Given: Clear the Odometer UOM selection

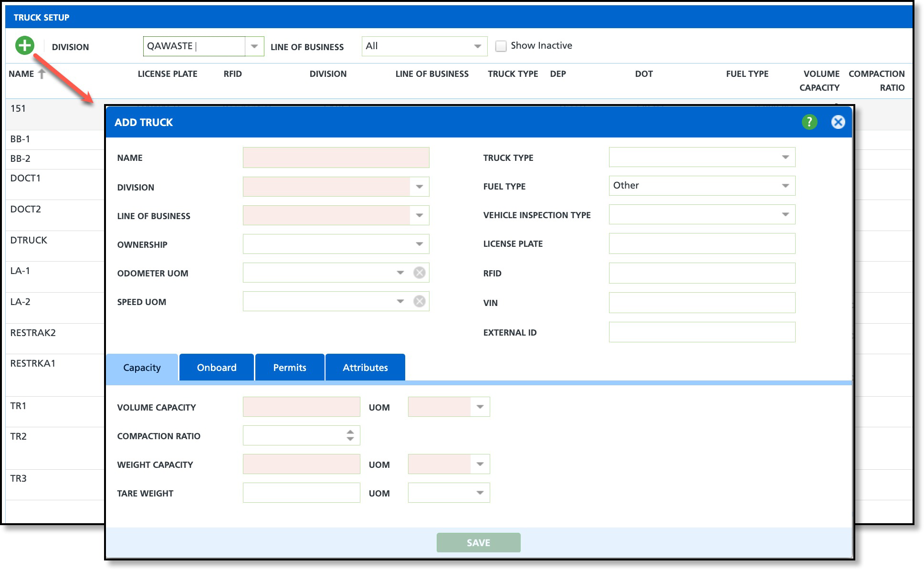Looking at the screenshot, I should click(x=419, y=273).
